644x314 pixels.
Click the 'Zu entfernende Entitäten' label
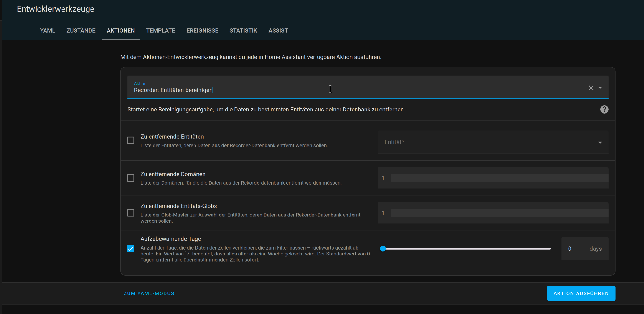coord(172,137)
